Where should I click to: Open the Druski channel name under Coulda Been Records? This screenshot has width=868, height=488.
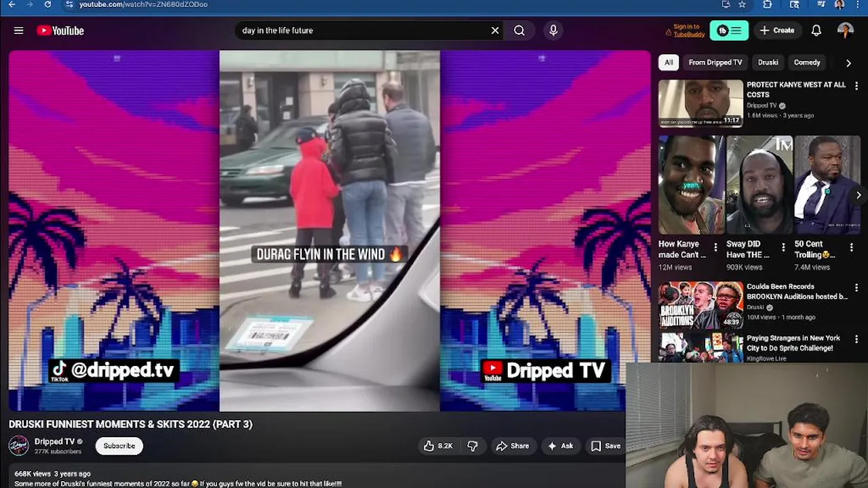755,307
